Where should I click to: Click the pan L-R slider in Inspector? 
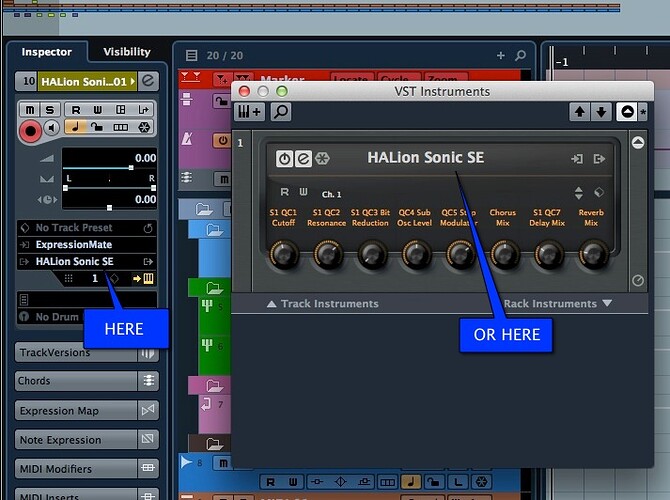pos(109,188)
